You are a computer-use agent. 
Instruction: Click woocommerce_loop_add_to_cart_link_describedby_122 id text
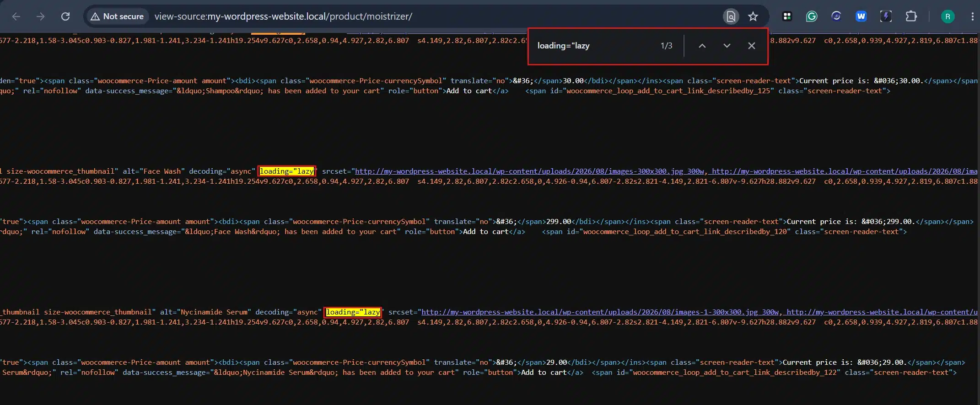click(735, 373)
